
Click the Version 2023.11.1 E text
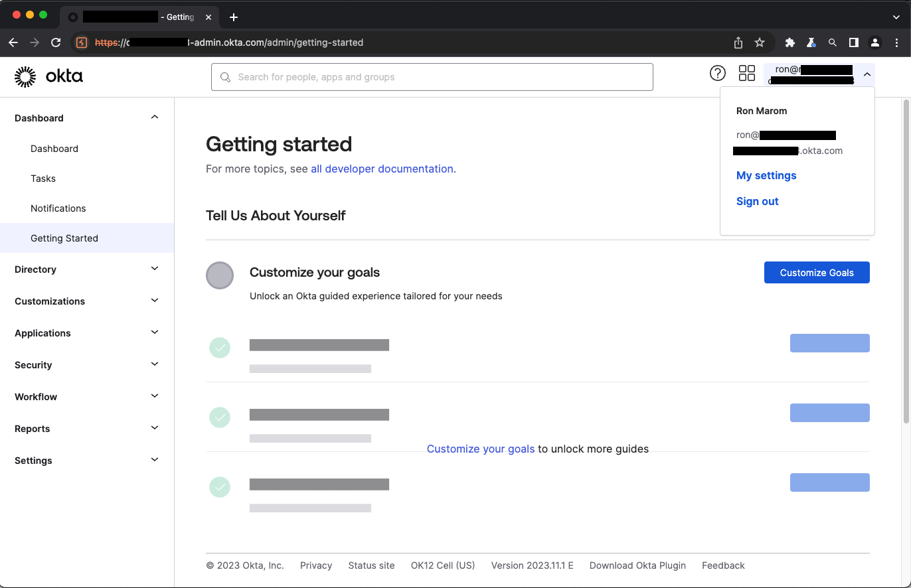[x=533, y=565]
